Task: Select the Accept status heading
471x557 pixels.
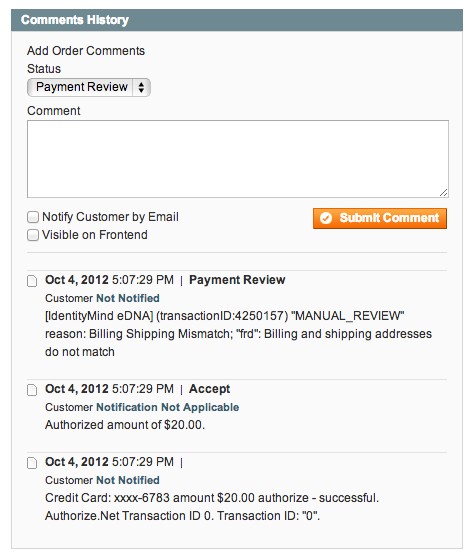Action: tap(209, 389)
